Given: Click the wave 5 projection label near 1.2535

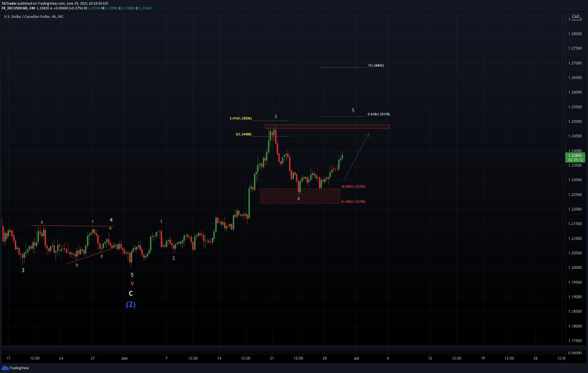Looking at the screenshot, I should coord(353,110).
